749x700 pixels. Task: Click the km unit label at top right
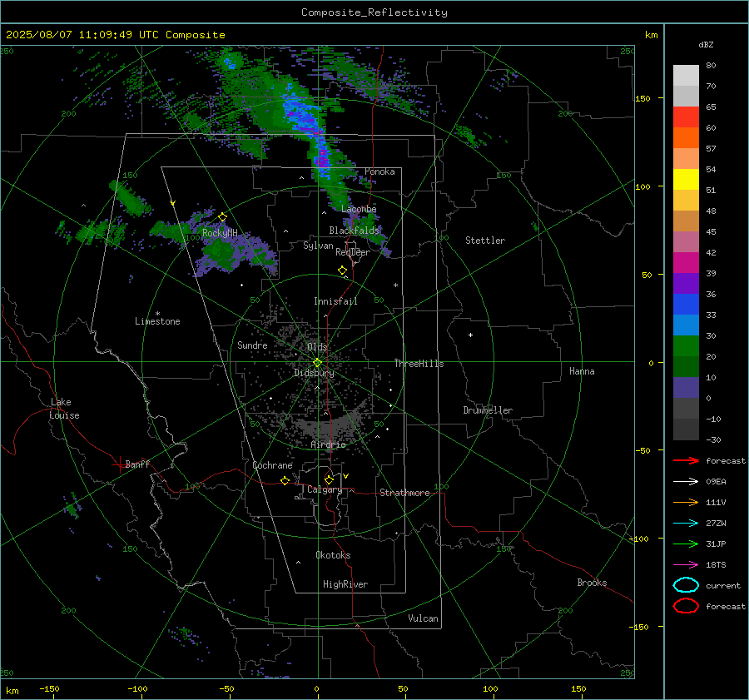(651, 35)
